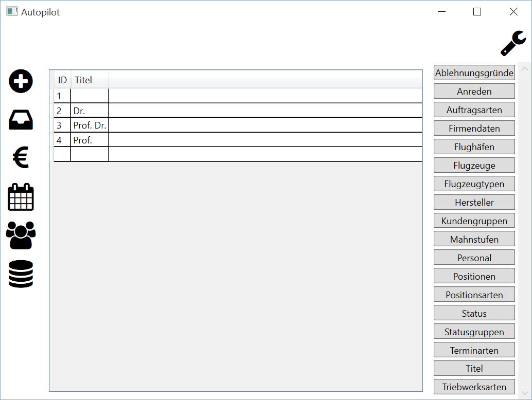The image size is (532, 400).
Task: Click the wrench settings icon
Action: [513, 43]
